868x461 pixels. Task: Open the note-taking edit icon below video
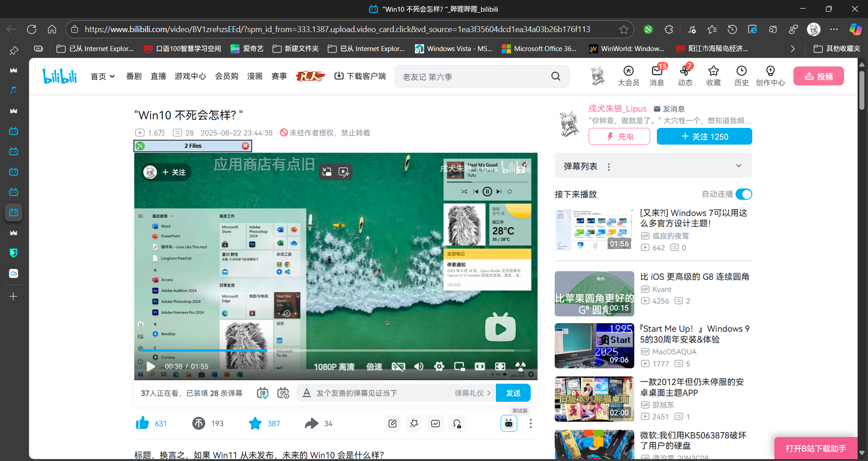[392, 423]
